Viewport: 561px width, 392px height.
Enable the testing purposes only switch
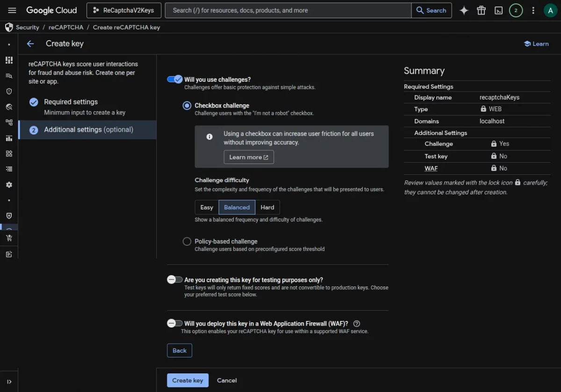coord(175,280)
